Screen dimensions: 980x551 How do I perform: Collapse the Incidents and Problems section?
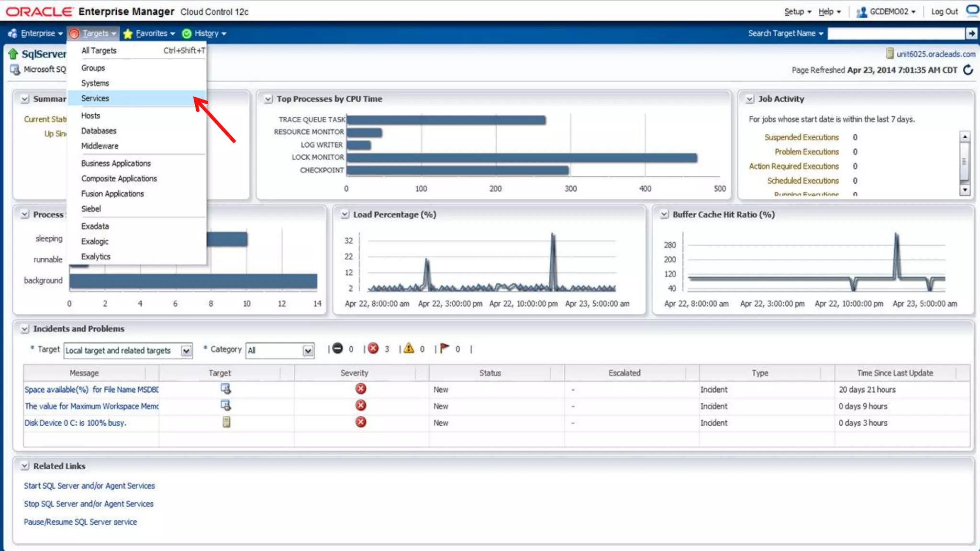pos(24,329)
